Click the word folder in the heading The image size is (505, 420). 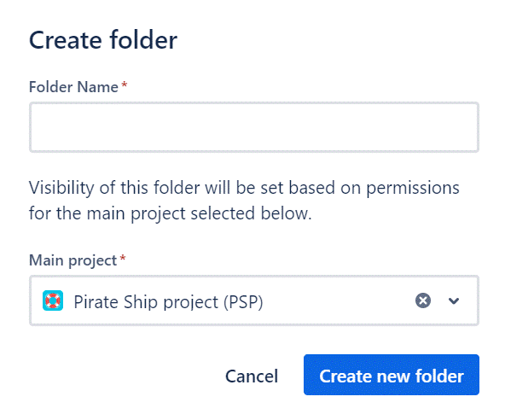[x=143, y=40]
